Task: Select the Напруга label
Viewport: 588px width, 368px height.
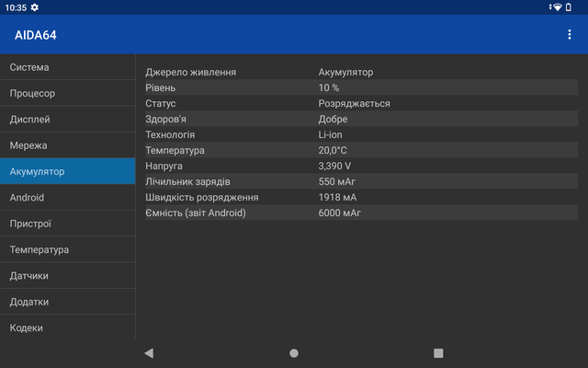Action: coord(164,166)
